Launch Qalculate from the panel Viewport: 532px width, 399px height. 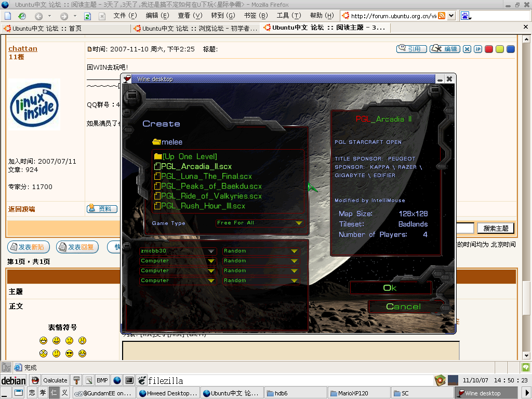click(x=55, y=380)
